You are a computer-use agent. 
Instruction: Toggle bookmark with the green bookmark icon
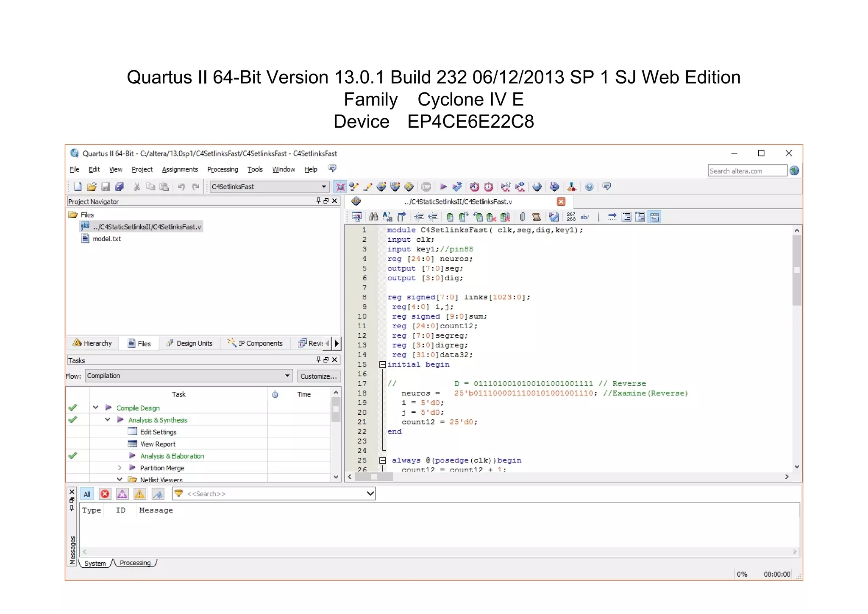click(x=450, y=217)
